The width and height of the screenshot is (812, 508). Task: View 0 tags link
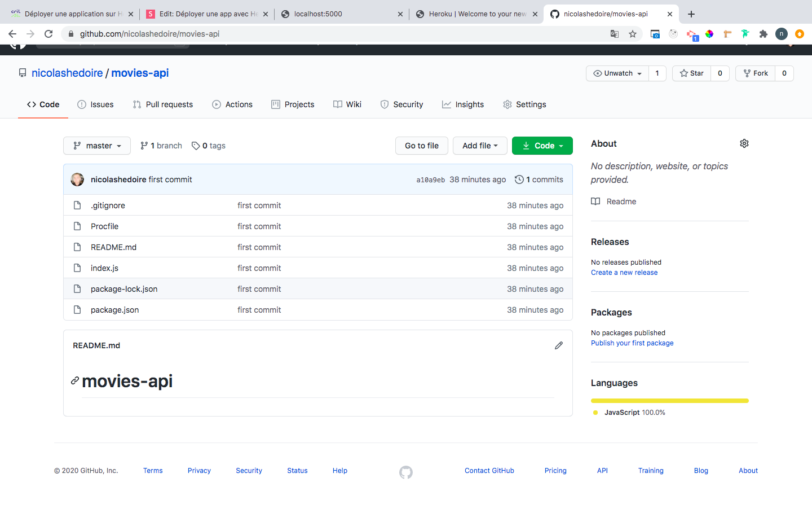[x=209, y=146]
